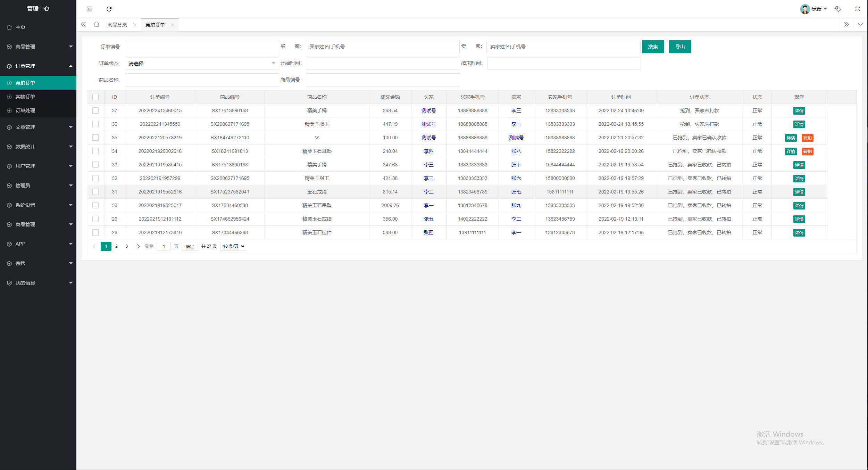The height and width of the screenshot is (470, 868).
Task: Focus the 订单编号 input field
Action: [202, 47]
